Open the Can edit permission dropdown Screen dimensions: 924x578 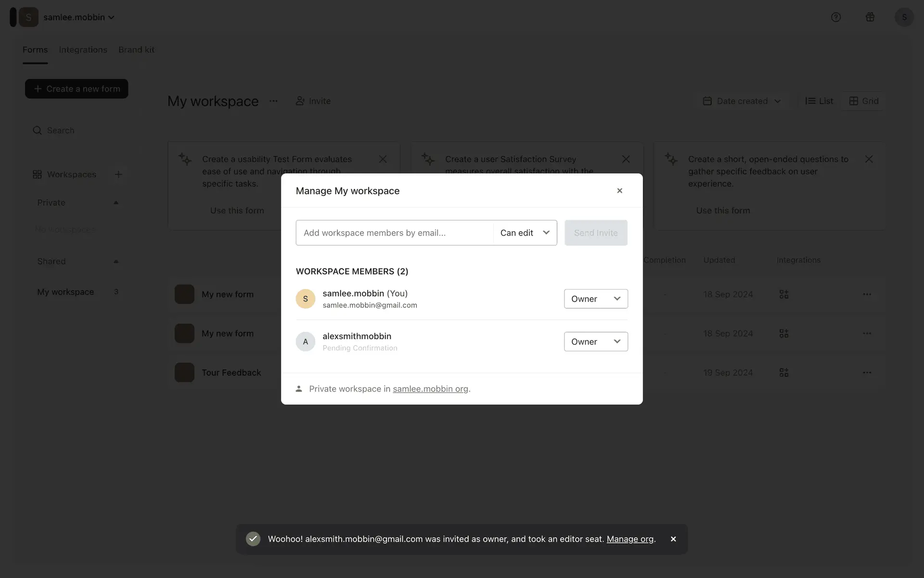tap(525, 233)
